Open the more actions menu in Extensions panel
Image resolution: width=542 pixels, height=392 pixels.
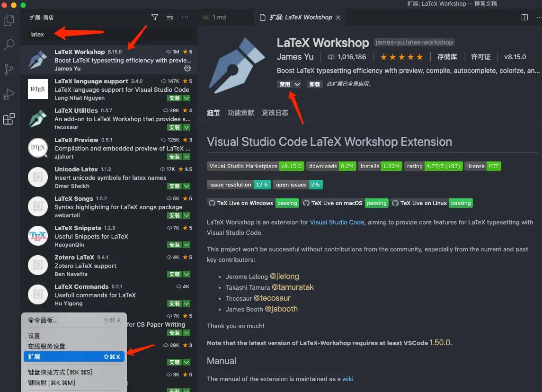[185, 17]
